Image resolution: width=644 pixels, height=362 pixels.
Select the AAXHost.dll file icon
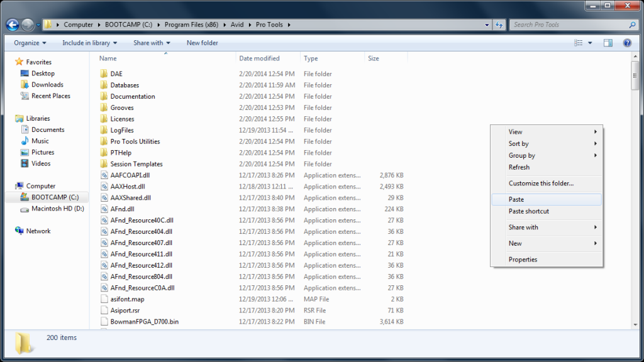coord(104,186)
